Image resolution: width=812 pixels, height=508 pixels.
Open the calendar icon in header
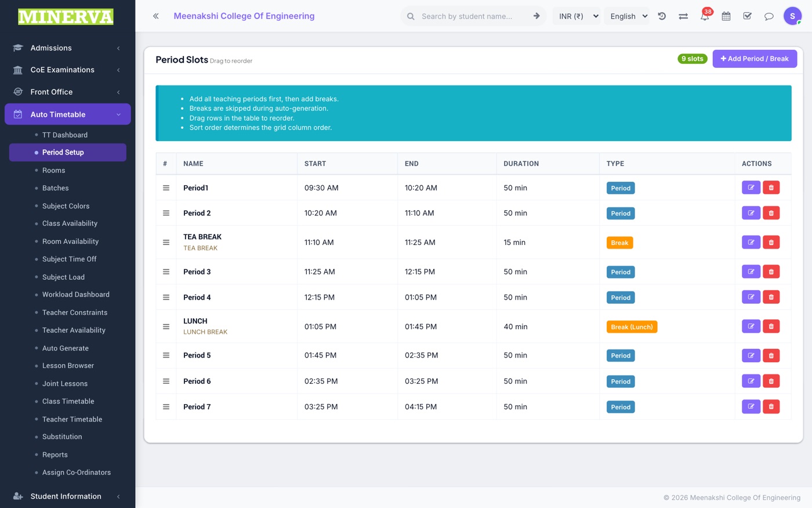(x=726, y=16)
